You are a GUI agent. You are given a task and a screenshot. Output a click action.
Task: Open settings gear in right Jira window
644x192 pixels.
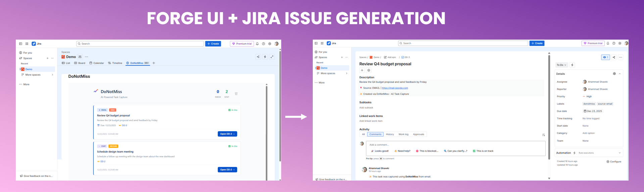tap(620, 43)
